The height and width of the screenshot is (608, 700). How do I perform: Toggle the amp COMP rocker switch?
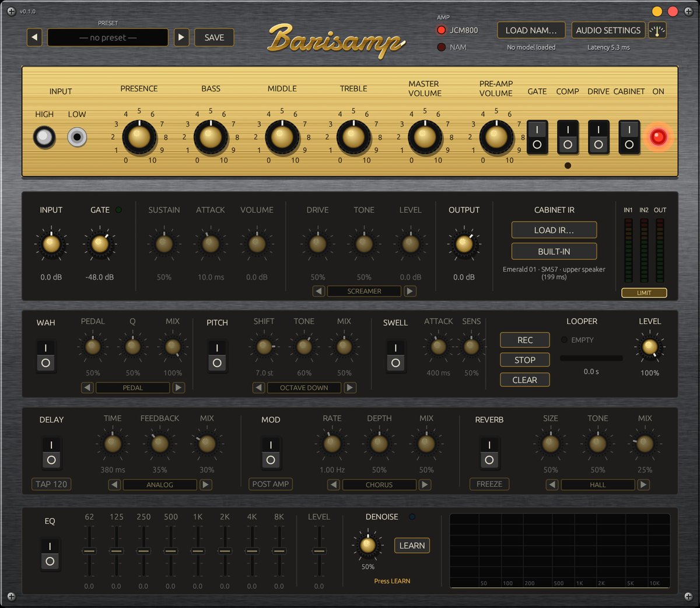(568, 137)
